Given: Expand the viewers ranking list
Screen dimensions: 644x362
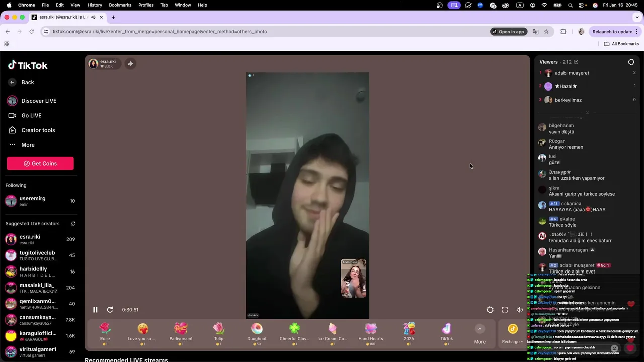Looking at the screenshot, I should tap(587, 113).
